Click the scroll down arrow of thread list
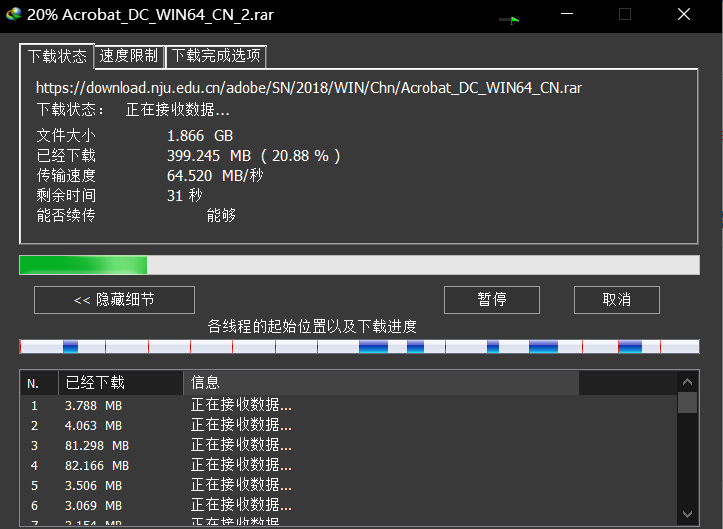The height and width of the screenshot is (529, 723). [x=687, y=514]
